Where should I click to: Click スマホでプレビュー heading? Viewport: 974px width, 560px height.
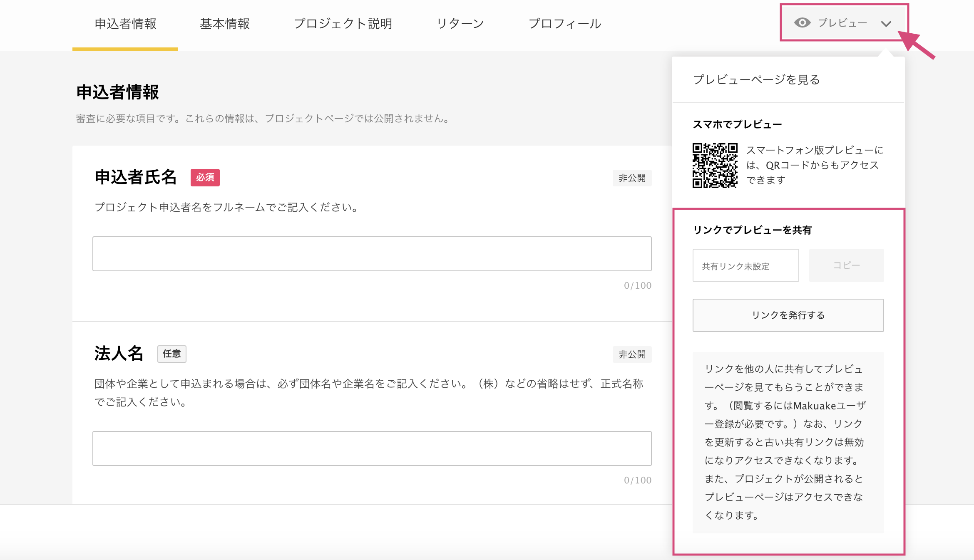pyautogui.click(x=737, y=124)
